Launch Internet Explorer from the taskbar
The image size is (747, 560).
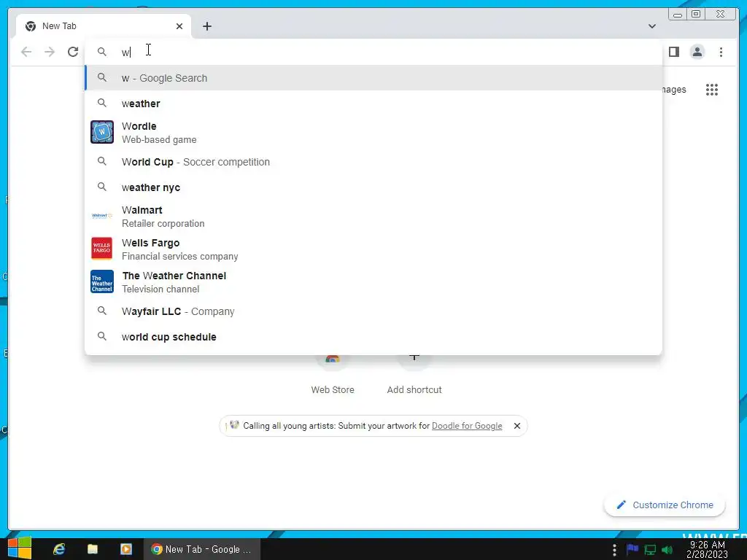[59, 549]
